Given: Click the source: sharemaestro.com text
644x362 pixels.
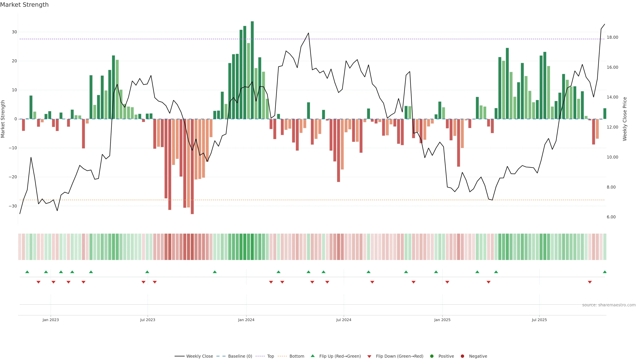Looking at the screenshot, I should pos(609,305).
